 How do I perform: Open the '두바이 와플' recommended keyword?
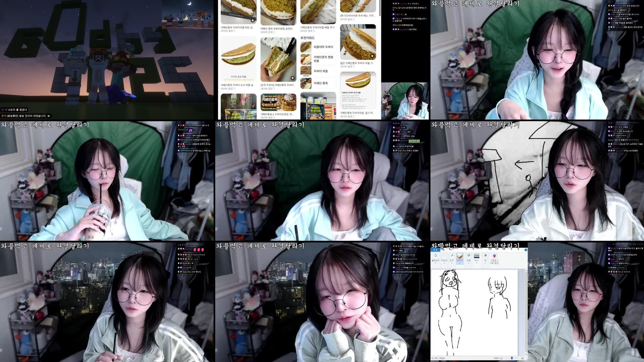(321, 71)
